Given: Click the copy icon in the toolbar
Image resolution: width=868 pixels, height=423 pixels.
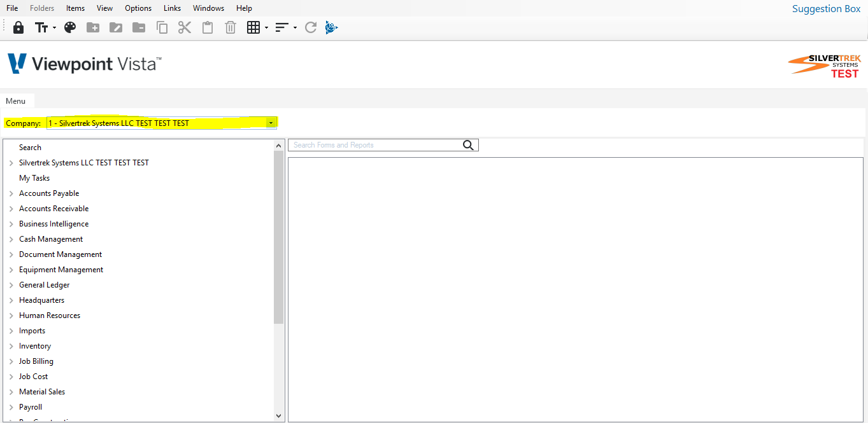Looking at the screenshot, I should click(x=162, y=27).
